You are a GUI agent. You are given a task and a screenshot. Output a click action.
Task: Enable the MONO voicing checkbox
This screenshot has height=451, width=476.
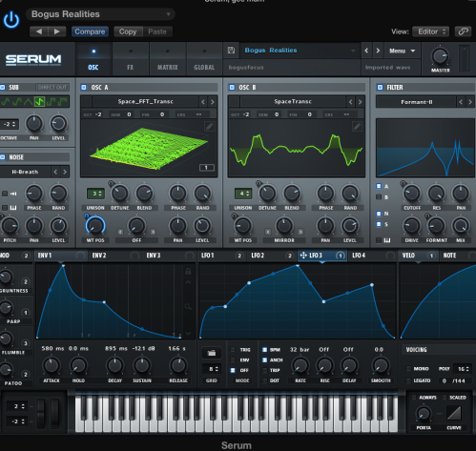[x=408, y=369]
